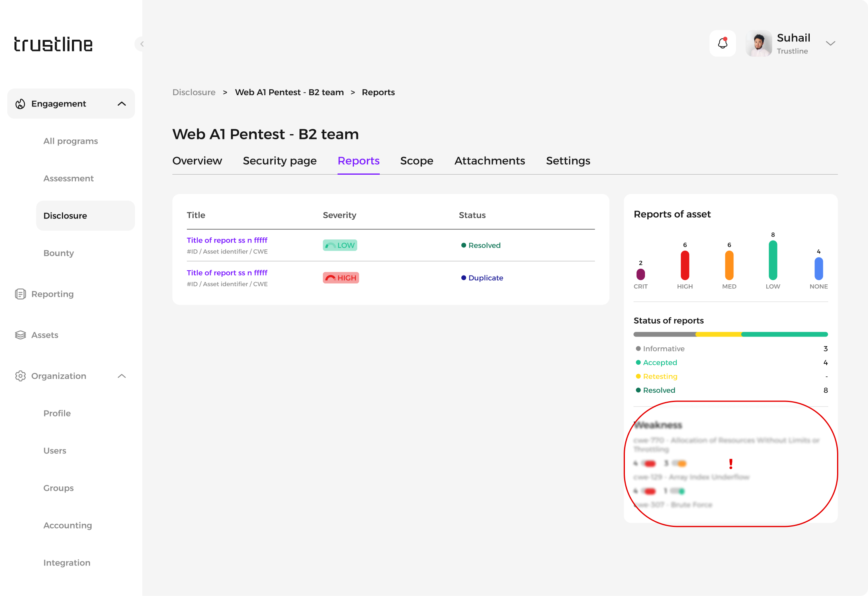Open the notifications bell
This screenshot has height=596, width=868.
coord(723,43)
